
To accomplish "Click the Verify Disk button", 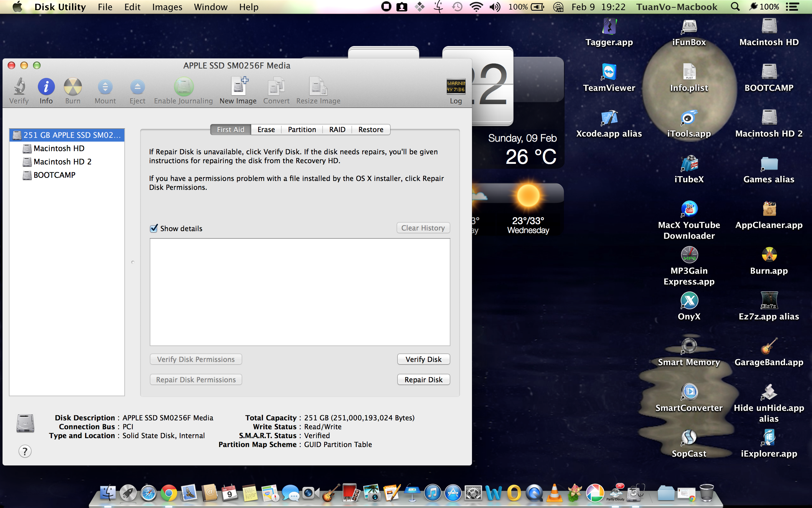I will tap(423, 359).
